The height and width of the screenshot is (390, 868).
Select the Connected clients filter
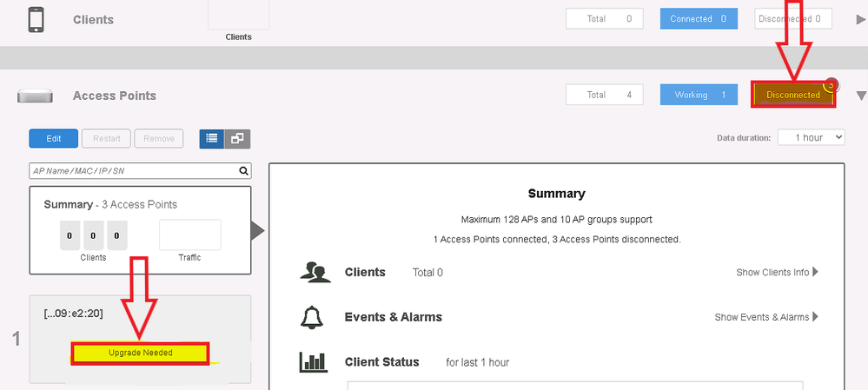tap(699, 19)
